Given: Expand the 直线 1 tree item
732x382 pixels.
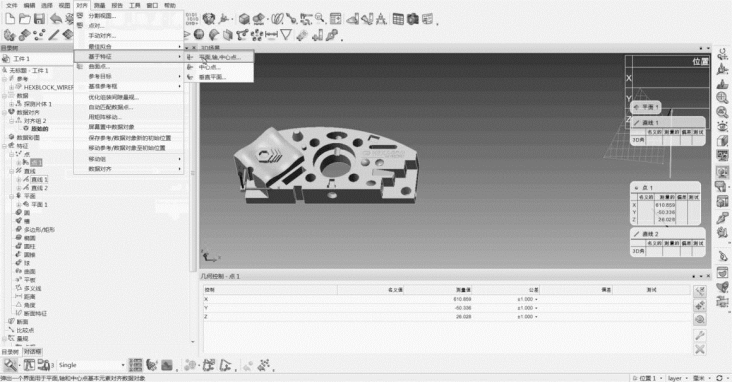Looking at the screenshot, I should [x=19, y=180].
